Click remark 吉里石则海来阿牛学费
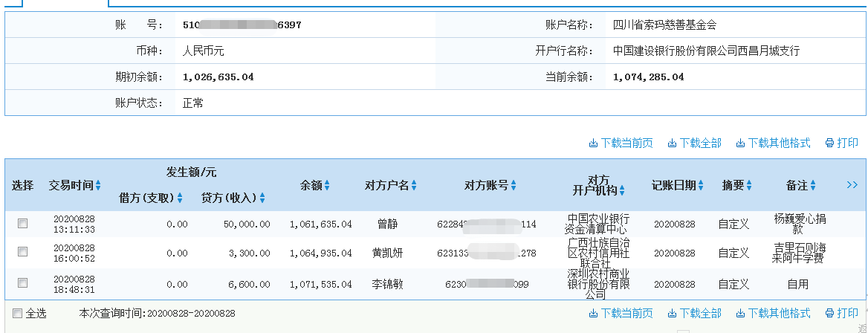This screenshot has width=868, height=333. tap(797, 253)
